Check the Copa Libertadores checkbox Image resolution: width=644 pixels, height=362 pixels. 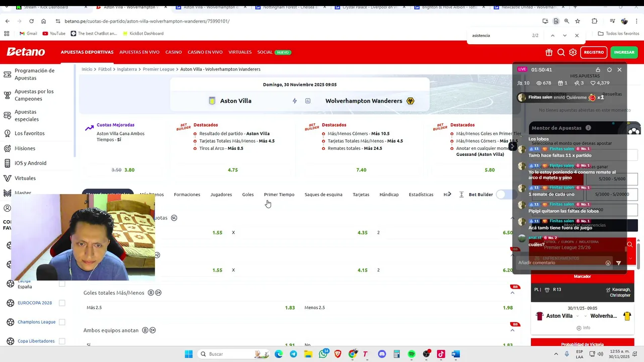click(62, 341)
